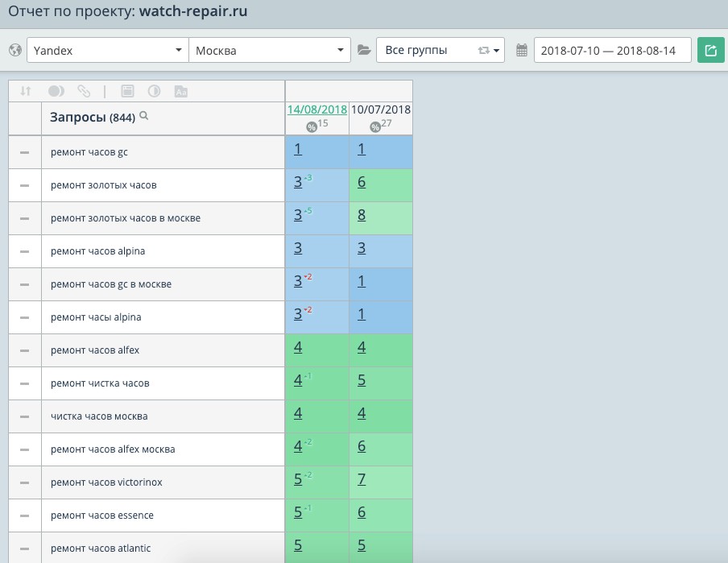
Task: Toggle the switch icon in table toolbar
Action: pyautogui.click(x=56, y=91)
